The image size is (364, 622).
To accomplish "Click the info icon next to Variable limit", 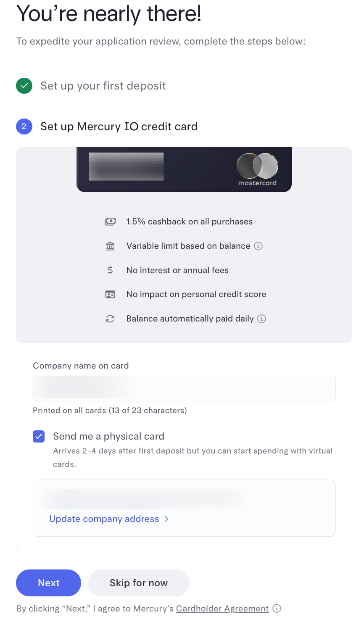I will 258,246.
